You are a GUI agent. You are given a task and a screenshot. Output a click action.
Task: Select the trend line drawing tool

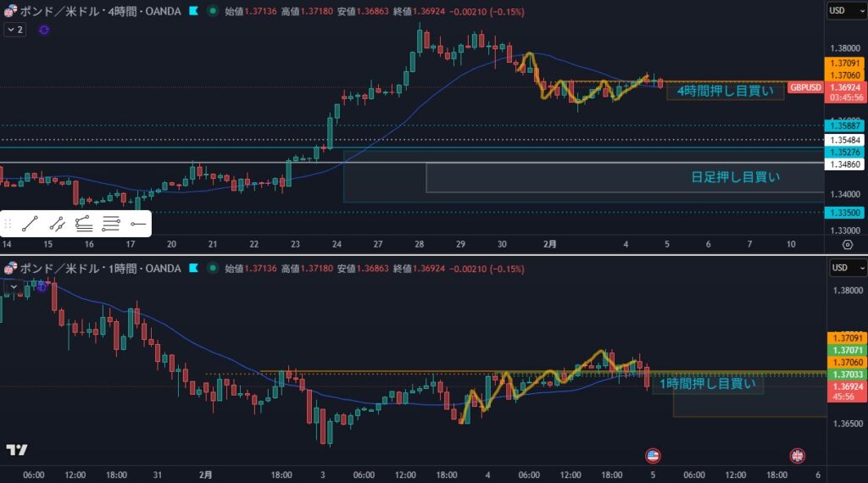pos(31,225)
